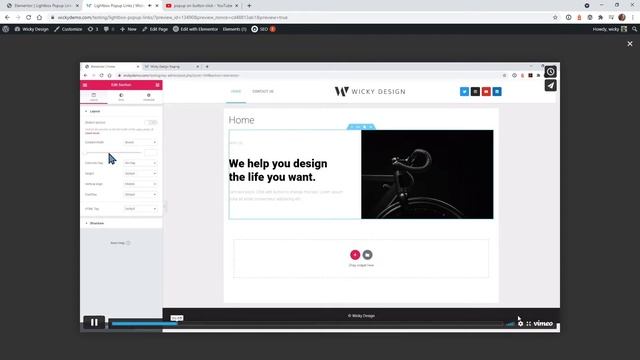640x360 pixels.
Task: Click the Twitter social icon
Action: (464, 91)
